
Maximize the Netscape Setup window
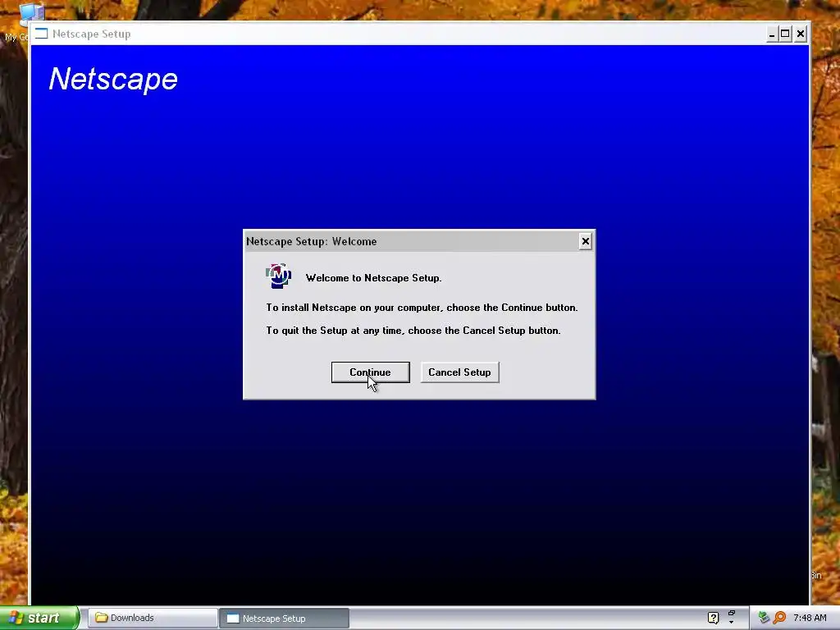(x=785, y=34)
